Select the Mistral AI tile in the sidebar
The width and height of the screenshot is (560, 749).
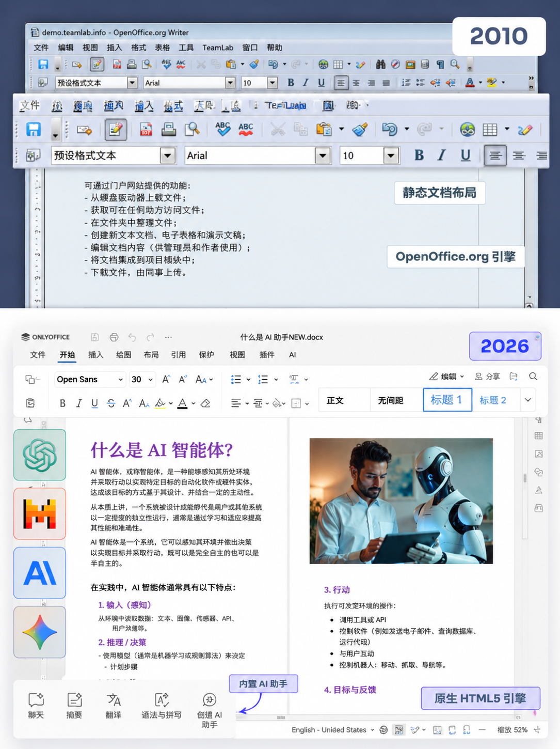point(40,514)
